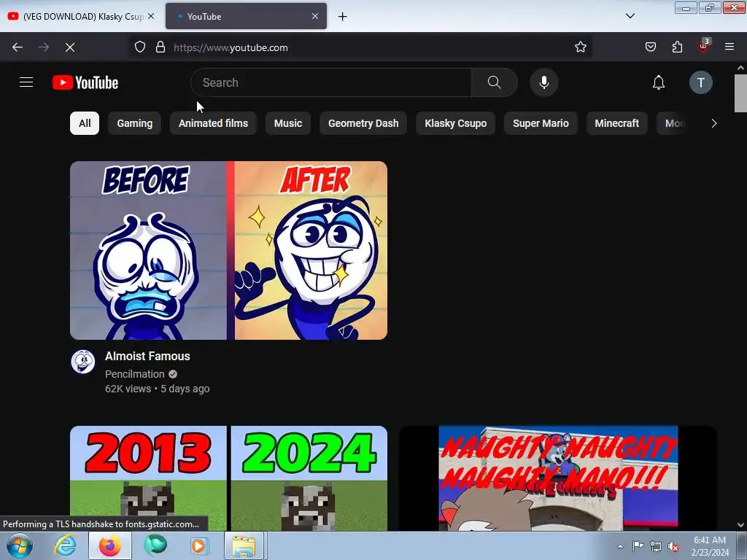Viewport: 747px width, 560px height.
Task: Select the YouTube browser tab
Action: pos(246,16)
